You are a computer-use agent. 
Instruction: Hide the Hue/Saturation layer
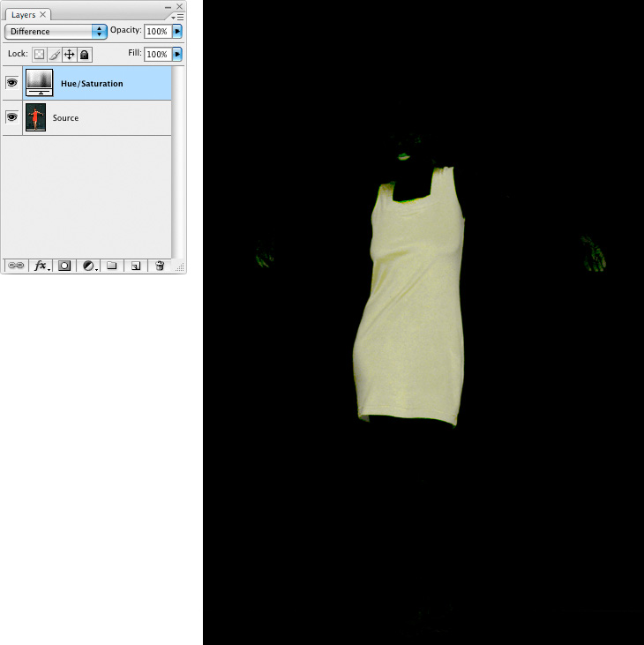pos(12,83)
